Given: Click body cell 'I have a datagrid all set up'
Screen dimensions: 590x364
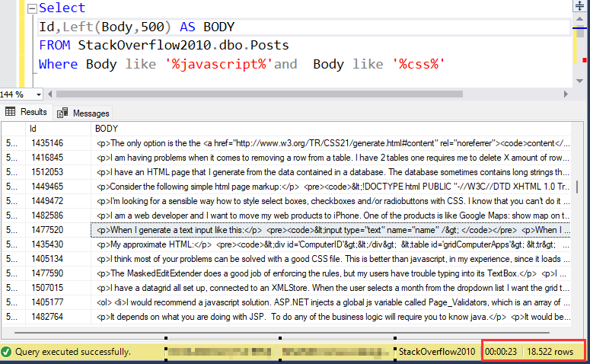Looking at the screenshot, I should point(330,288).
